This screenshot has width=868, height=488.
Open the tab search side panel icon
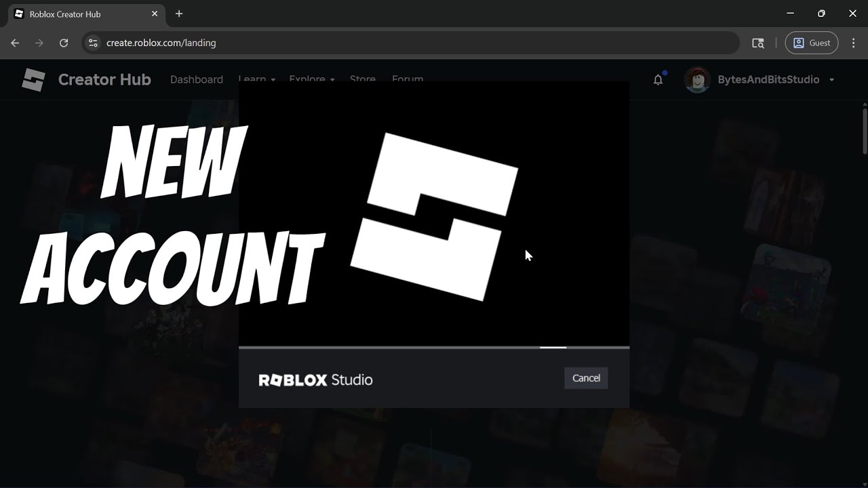[758, 43]
